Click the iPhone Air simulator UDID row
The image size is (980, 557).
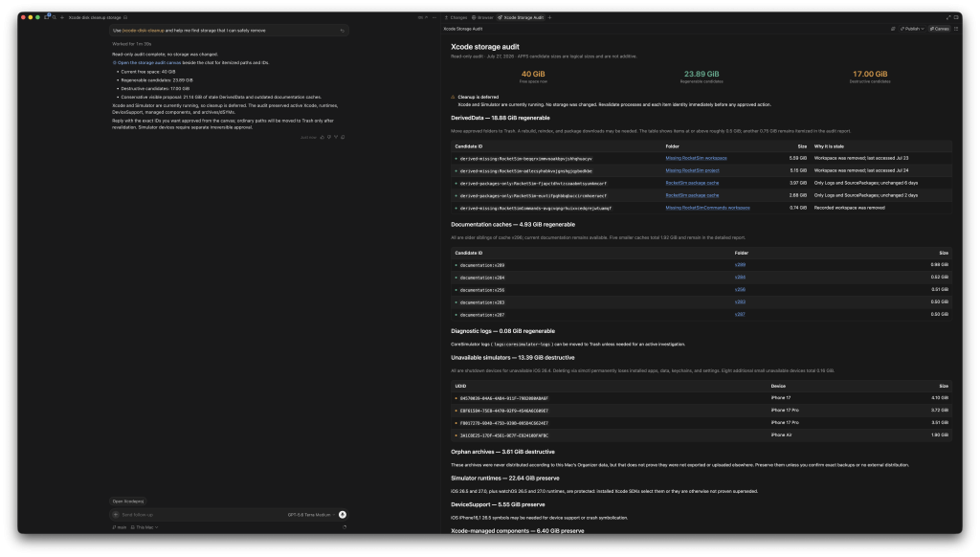pyautogui.click(x=702, y=435)
